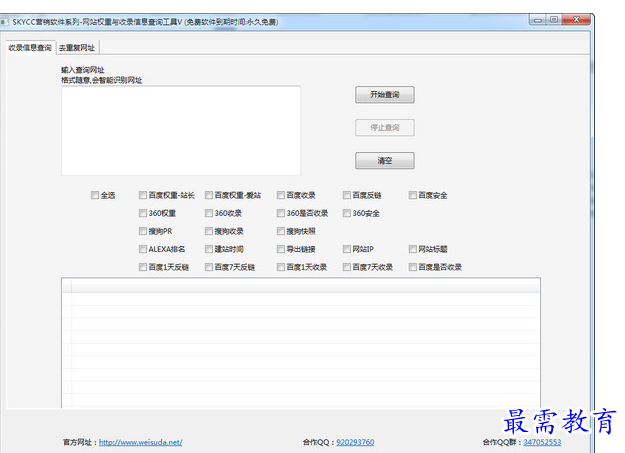
Task: Switch to the 收录信息查询 tab
Action: point(30,48)
